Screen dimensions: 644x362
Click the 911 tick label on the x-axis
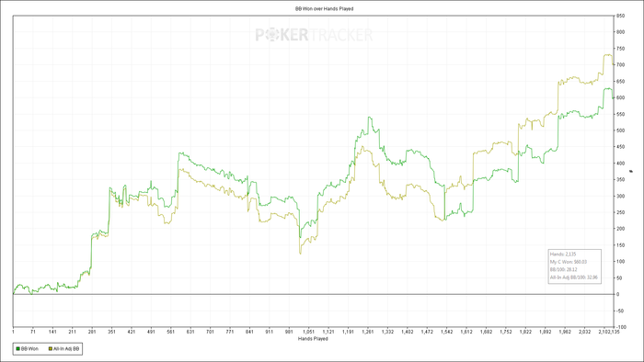[270, 332]
